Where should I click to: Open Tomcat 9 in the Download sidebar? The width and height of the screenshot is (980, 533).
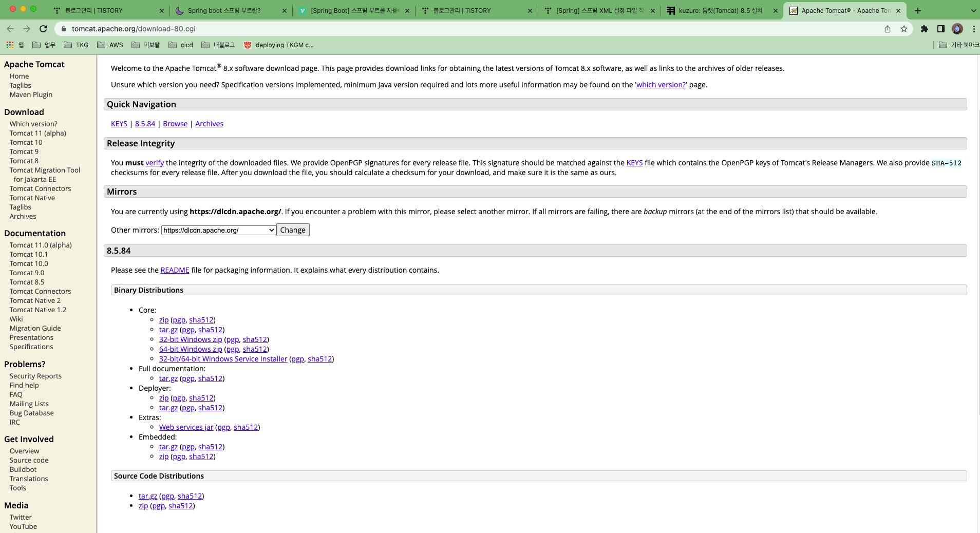coord(24,151)
